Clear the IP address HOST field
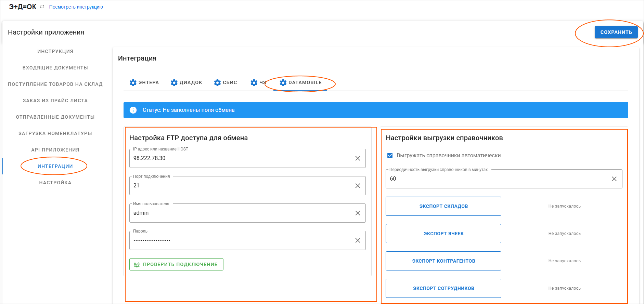Image resolution: width=644 pixels, height=304 pixels. pos(358,158)
